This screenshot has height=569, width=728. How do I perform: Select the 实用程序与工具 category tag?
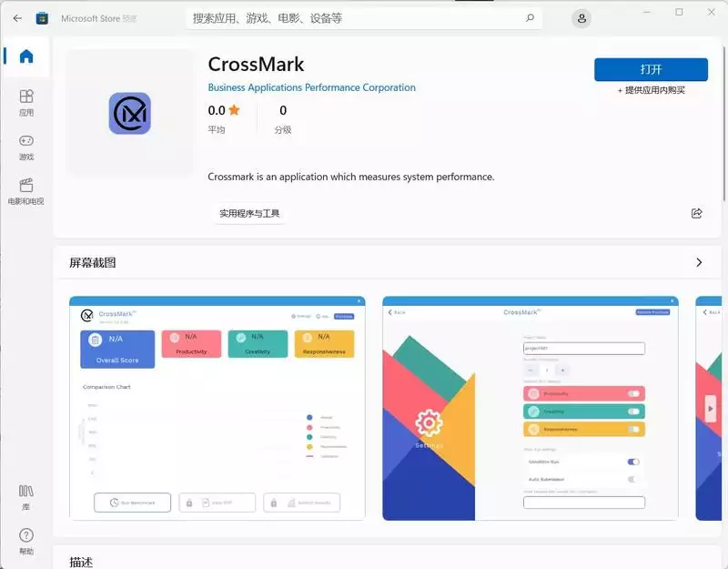tap(249, 213)
